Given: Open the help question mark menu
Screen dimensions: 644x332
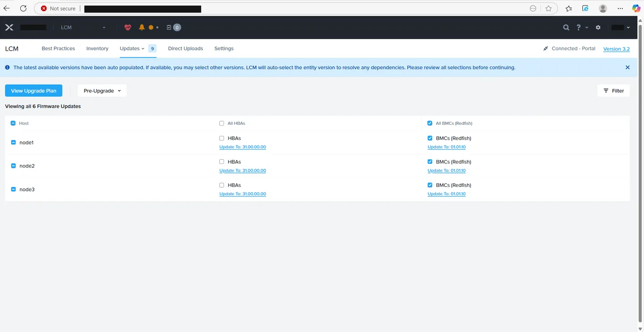Looking at the screenshot, I should tap(579, 28).
